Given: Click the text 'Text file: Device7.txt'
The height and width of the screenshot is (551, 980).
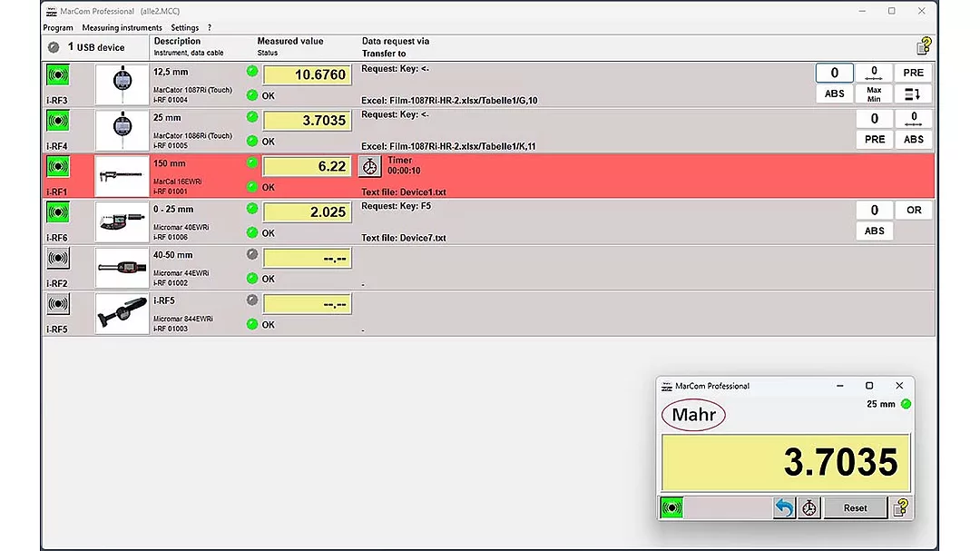Looking at the screenshot, I should (403, 238).
